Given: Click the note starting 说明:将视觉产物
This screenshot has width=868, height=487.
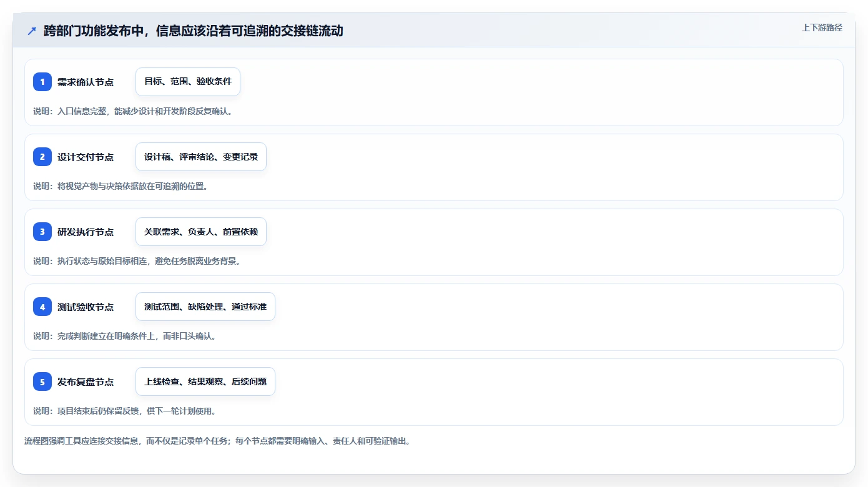Looking at the screenshot, I should (x=121, y=186).
